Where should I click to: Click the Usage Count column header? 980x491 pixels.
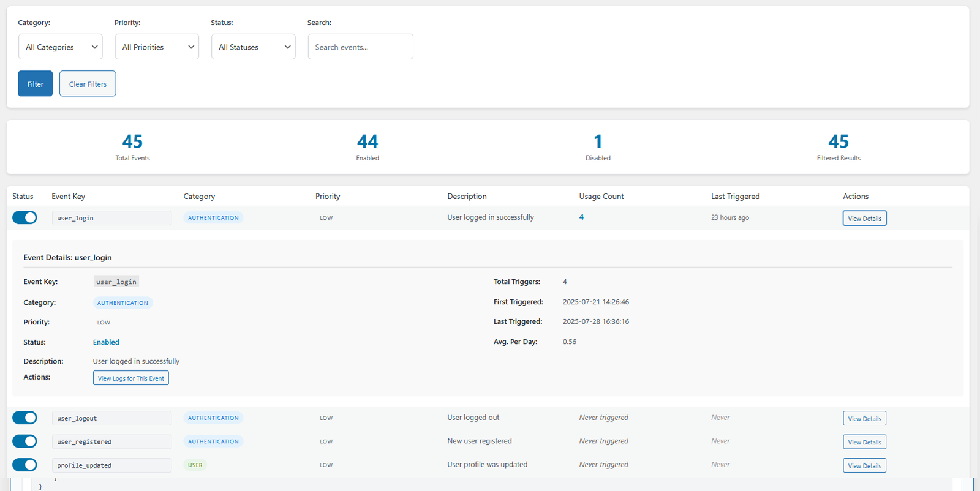click(601, 197)
